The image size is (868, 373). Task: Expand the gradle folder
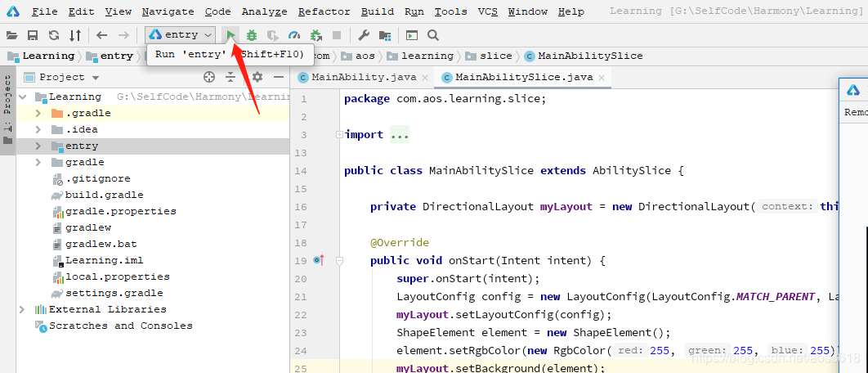[38, 163]
